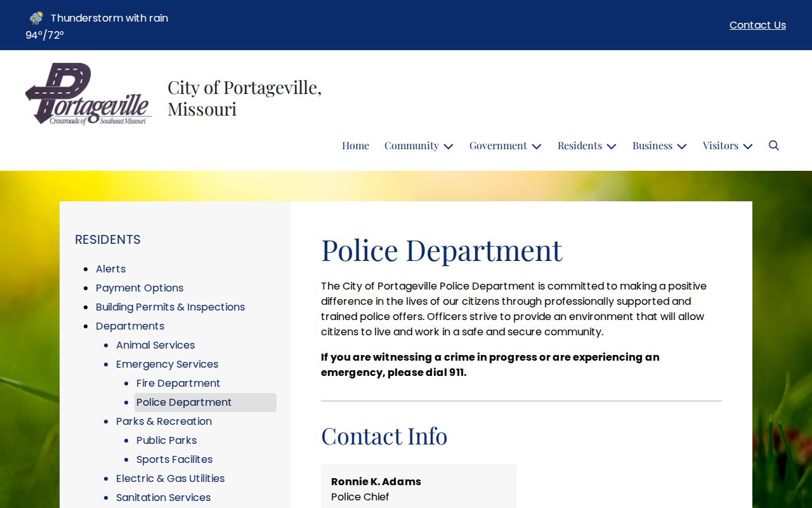
Task: Select Emergency Services sidebar item
Action: [x=167, y=364]
